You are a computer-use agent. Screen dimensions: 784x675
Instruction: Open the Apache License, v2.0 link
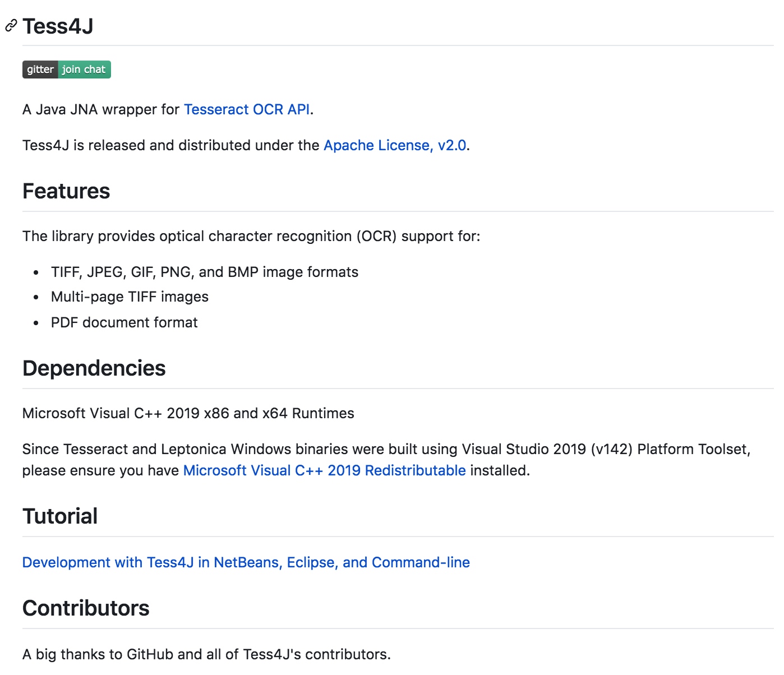coord(395,145)
